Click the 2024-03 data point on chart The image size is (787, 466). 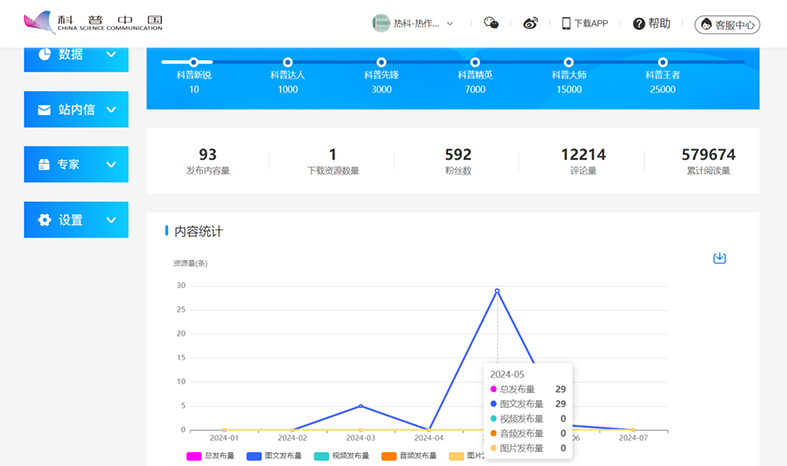(x=361, y=406)
